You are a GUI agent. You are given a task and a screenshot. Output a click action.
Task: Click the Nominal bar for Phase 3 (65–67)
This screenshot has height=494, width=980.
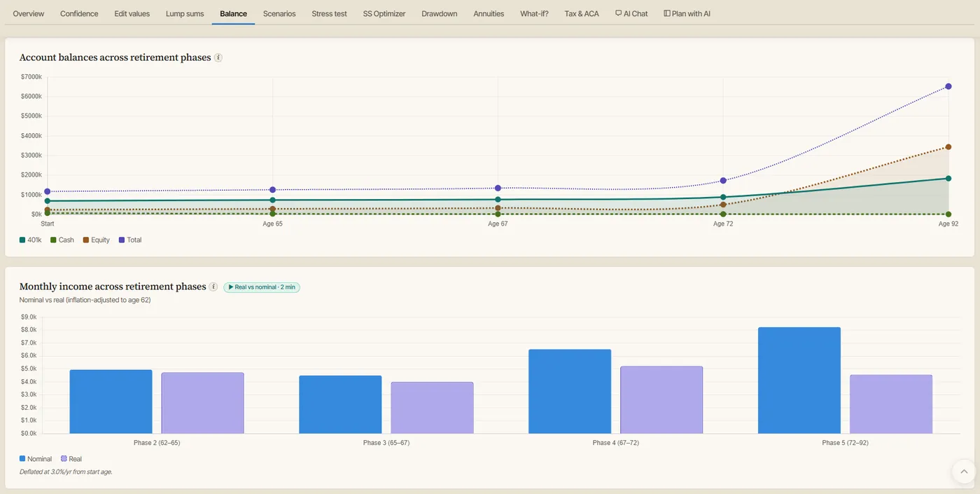340,405
